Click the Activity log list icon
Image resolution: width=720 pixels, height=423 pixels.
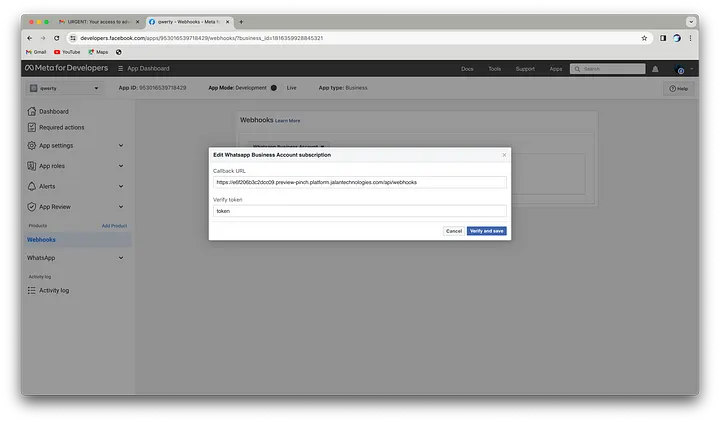point(31,290)
